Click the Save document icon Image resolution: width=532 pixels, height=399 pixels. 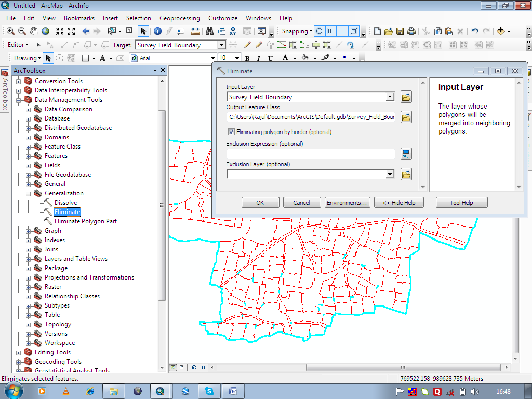(x=400, y=31)
